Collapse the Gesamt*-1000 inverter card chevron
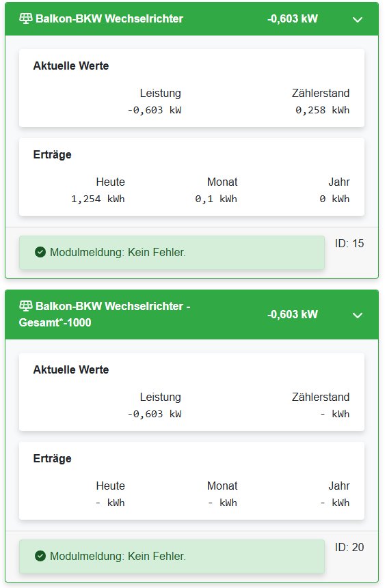The height and width of the screenshot is (588, 387). (x=358, y=315)
